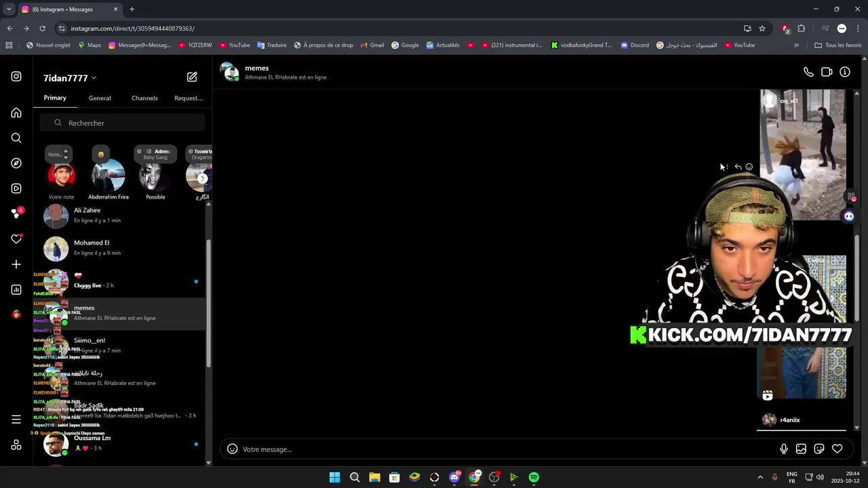Open the hamburger More menu
868x488 pixels.
click(16, 420)
